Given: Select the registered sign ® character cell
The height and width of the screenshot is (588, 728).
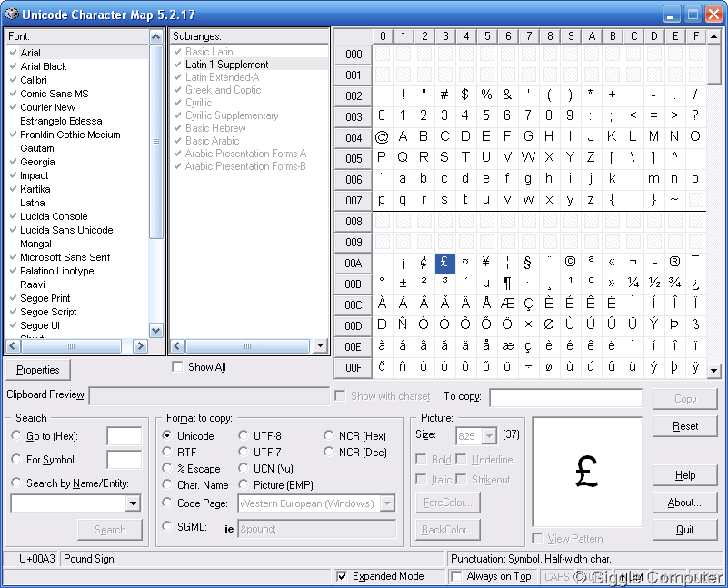Looking at the screenshot, I should (x=674, y=264).
